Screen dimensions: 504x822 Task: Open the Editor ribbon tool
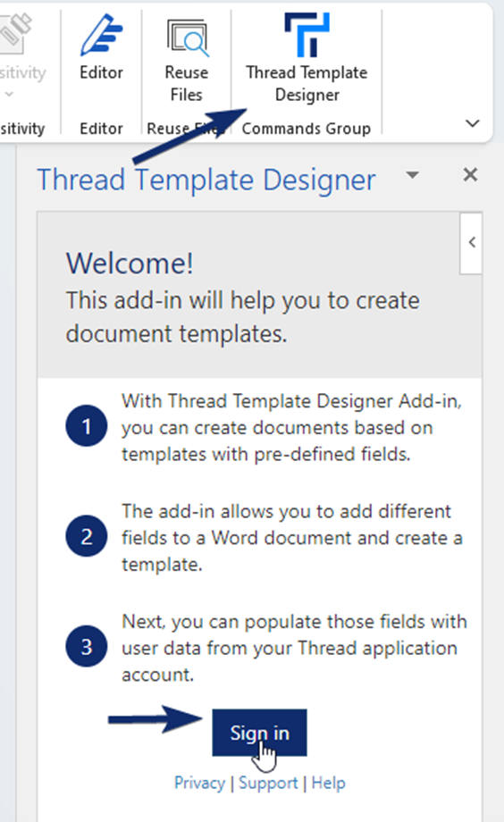pyautogui.click(x=101, y=47)
